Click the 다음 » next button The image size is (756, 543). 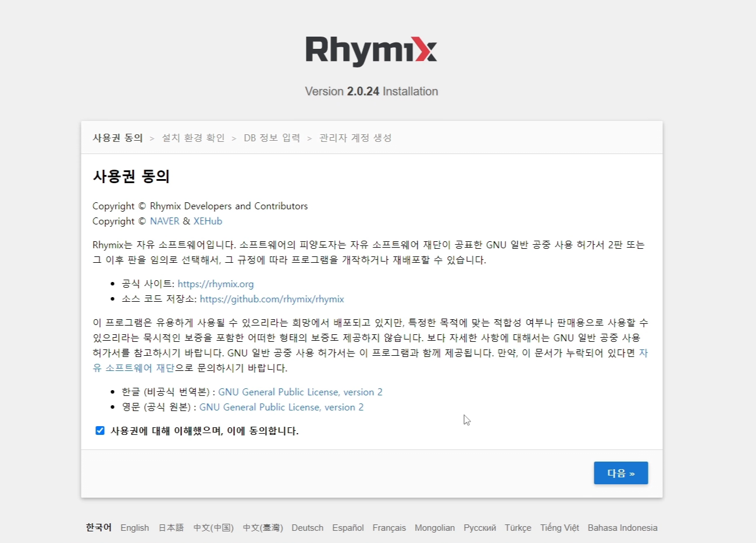point(621,473)
